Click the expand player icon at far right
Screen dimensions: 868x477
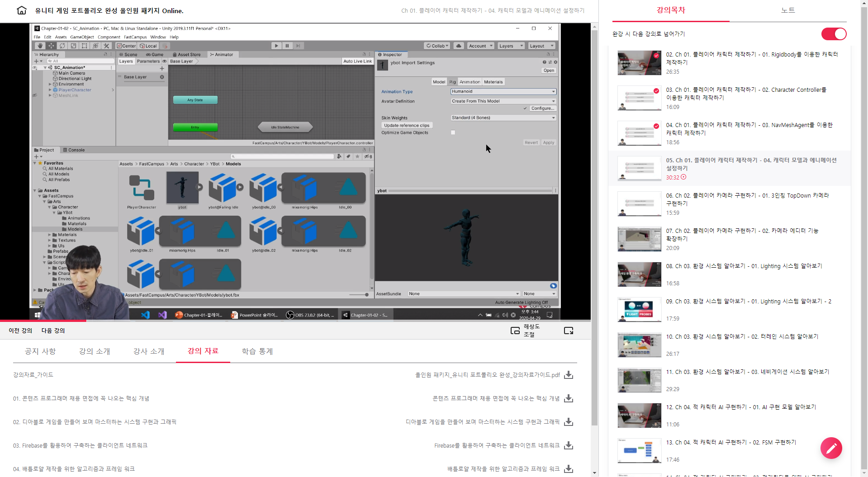[569, 331]
